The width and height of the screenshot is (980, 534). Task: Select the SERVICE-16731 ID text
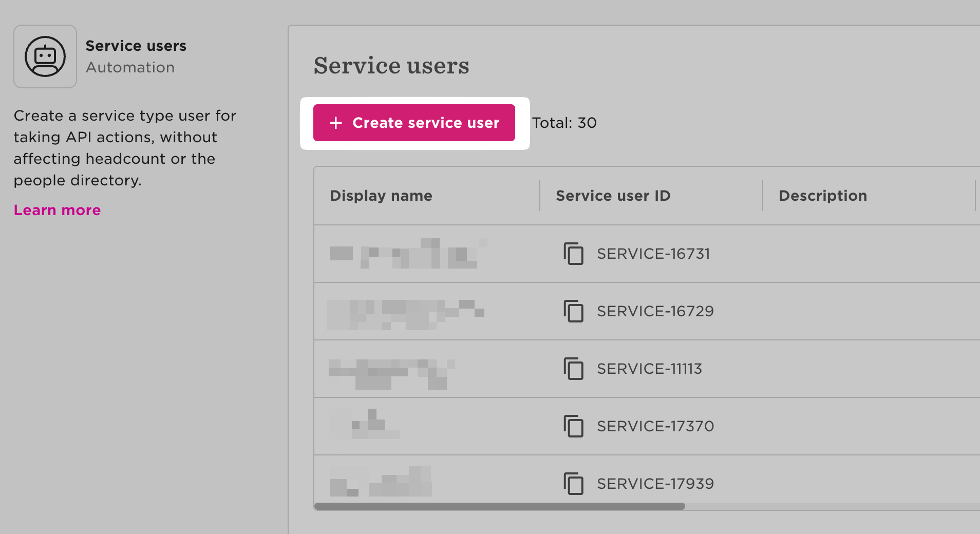click(653, 254)
